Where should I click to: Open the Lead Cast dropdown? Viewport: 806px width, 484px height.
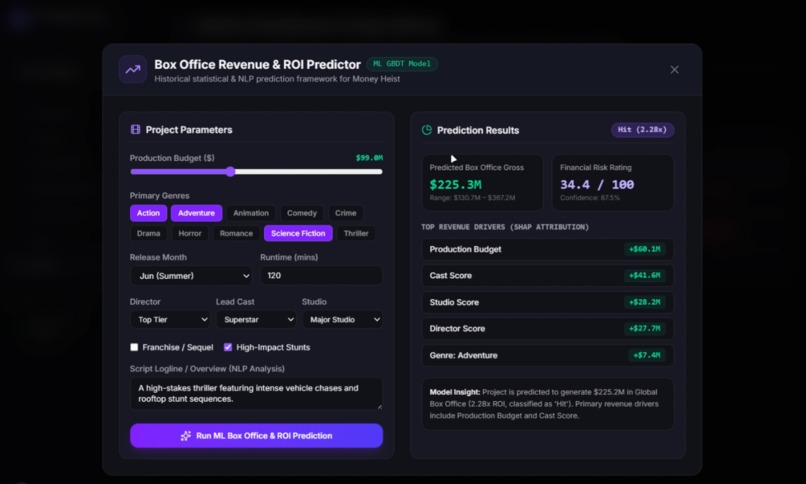(255, 320)
